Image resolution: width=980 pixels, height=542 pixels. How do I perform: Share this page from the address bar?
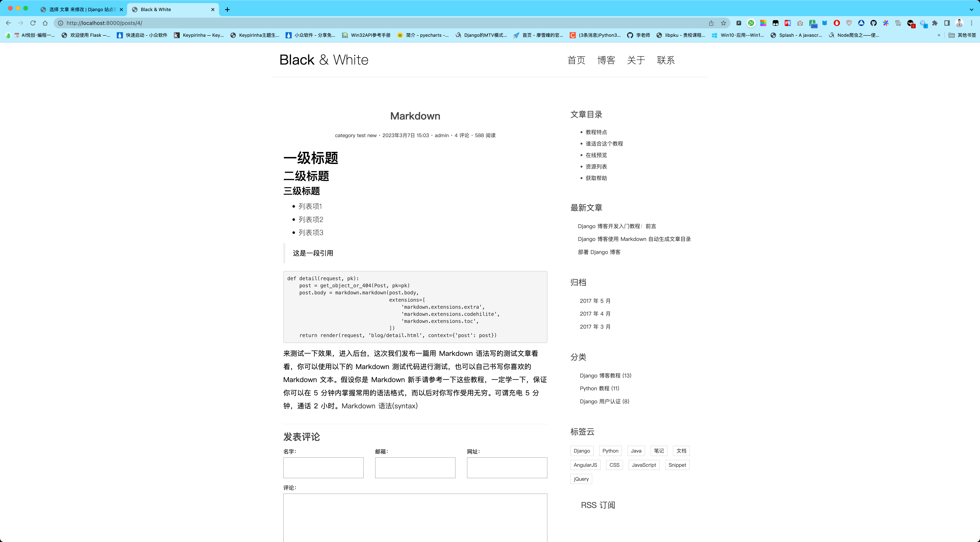coord(711,23)
